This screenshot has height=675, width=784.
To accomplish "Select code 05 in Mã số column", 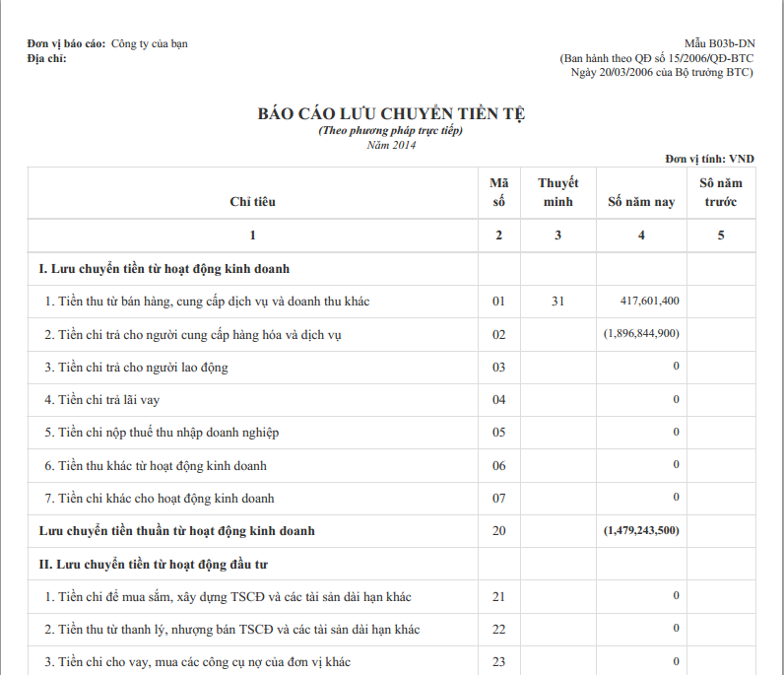I will pos(498,433).
